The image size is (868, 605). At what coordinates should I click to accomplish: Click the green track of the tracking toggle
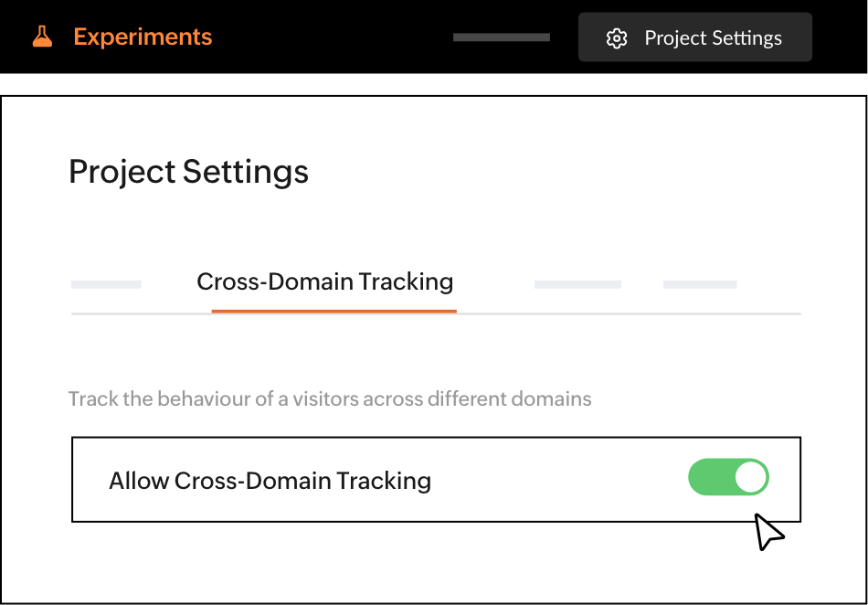[709, 477]
